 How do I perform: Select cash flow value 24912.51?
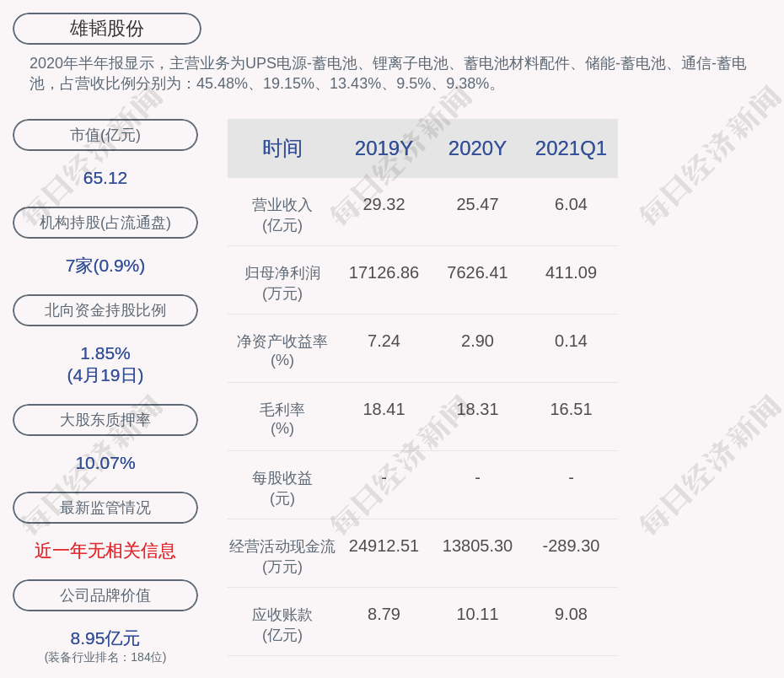pyautogui.click(x=384, y=546)
